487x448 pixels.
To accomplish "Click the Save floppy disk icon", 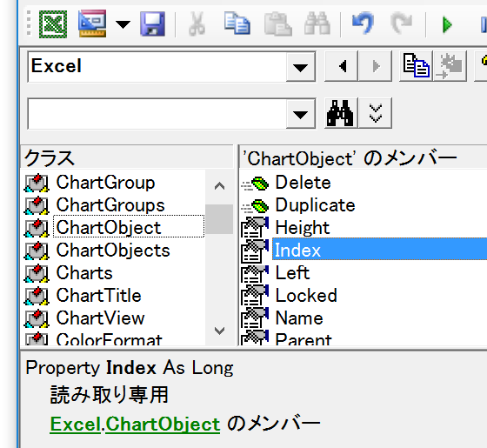I will 152,24.
